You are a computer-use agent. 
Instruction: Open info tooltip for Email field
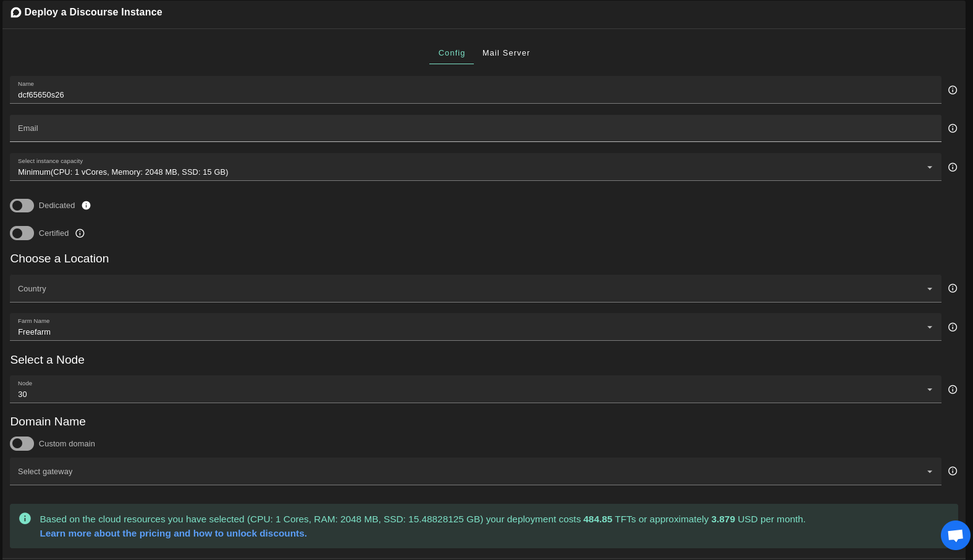point(953,128)
